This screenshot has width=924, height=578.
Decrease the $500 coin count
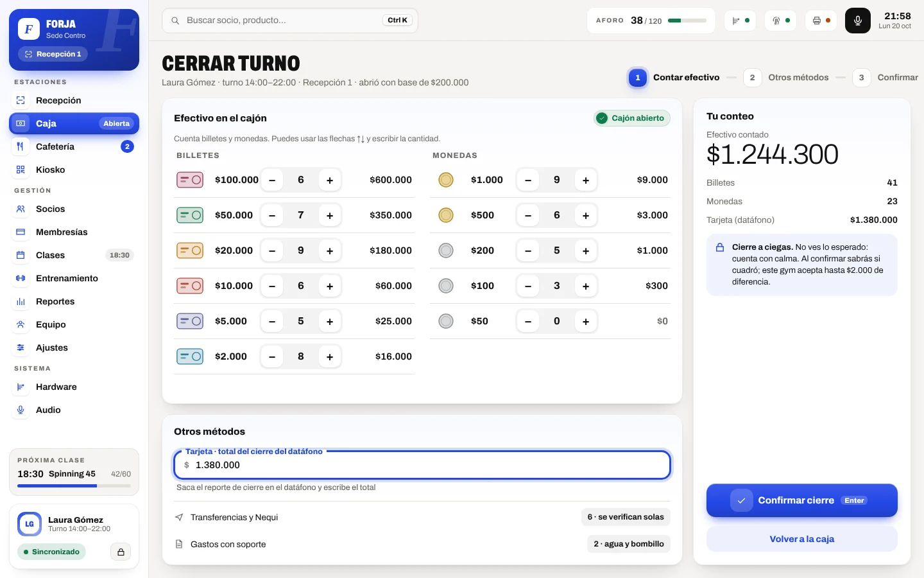(x=528, y=216)
